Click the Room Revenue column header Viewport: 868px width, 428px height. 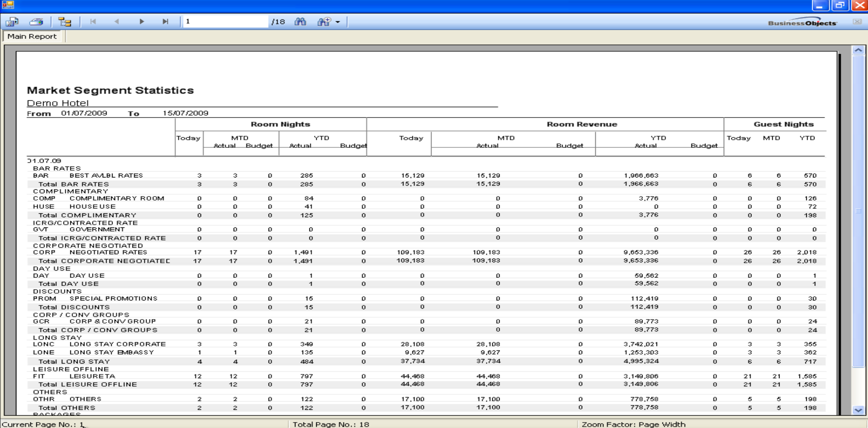582,124
